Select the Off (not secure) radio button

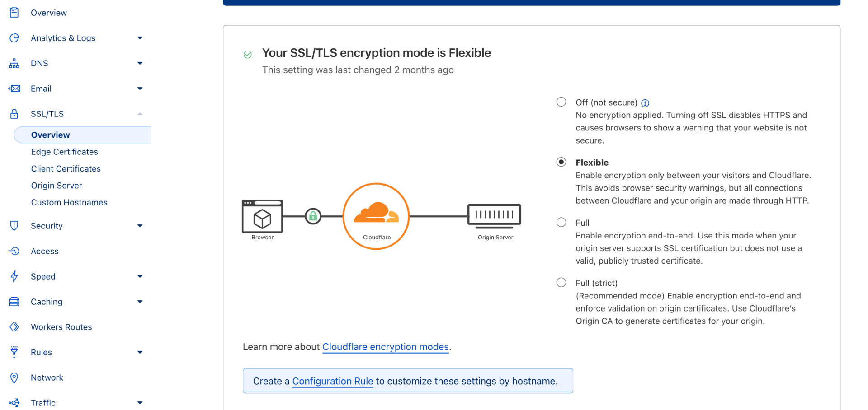click(x=561, y=102)
